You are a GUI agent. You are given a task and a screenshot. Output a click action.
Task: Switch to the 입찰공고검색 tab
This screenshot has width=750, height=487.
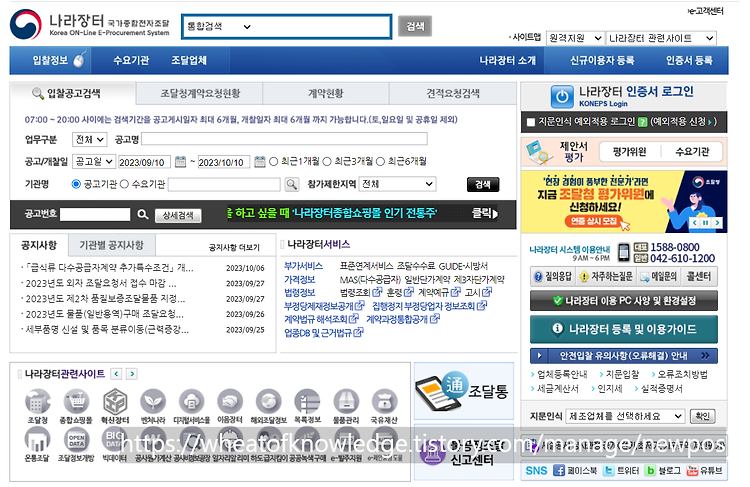pos(73,93)
